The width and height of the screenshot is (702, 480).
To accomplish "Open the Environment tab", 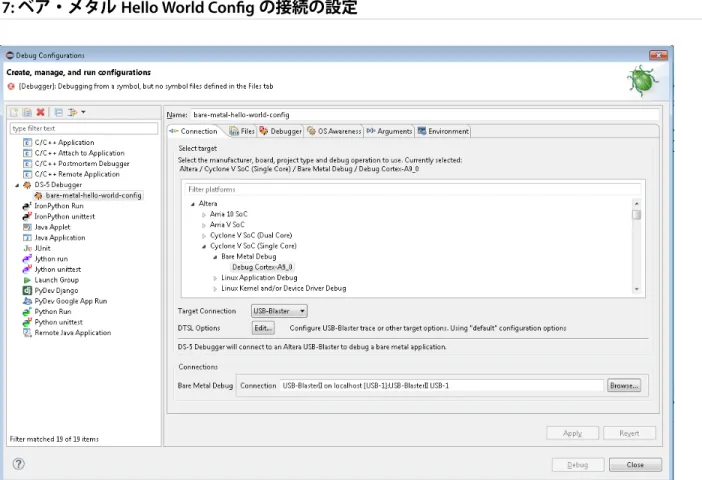I will click(443, 131).
